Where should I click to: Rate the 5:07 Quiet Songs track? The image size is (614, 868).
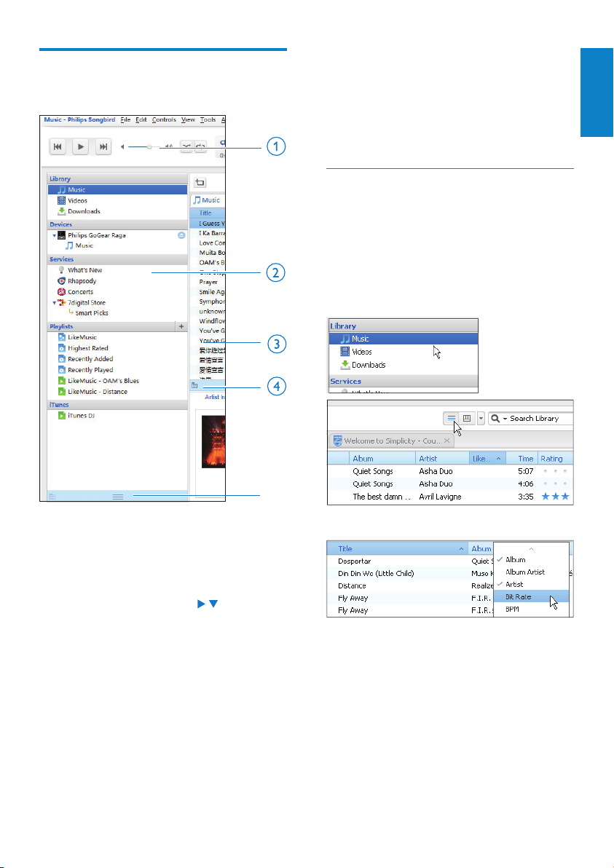click(x=555, y=471)
